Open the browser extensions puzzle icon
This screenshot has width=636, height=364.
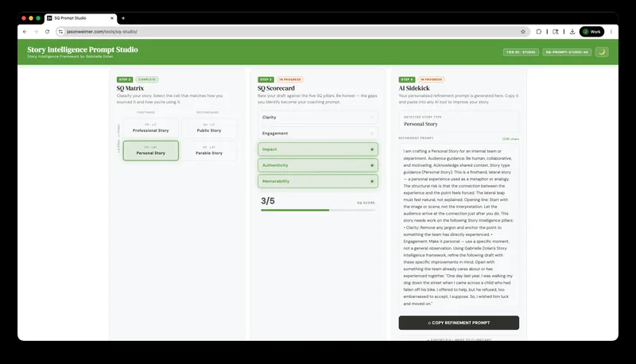(539, 32)
